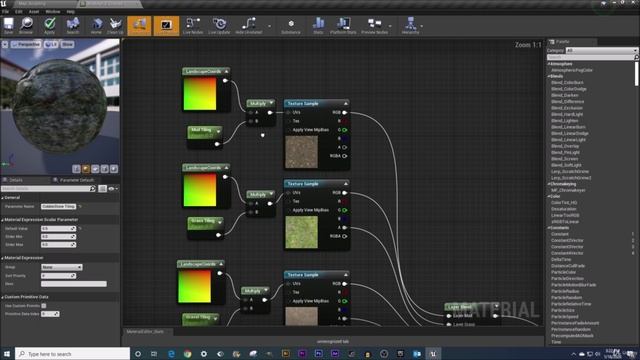
Task: Click the Lit view mode button
Action: (51, 44)
